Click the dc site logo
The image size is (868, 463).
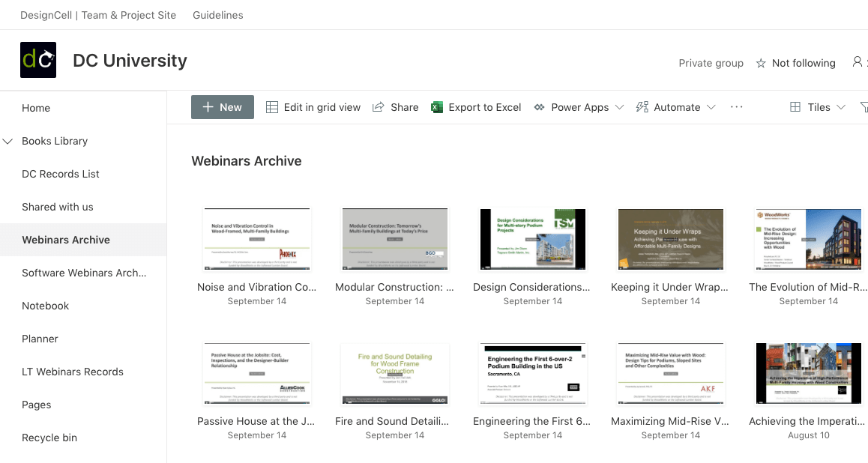[37, 60]
